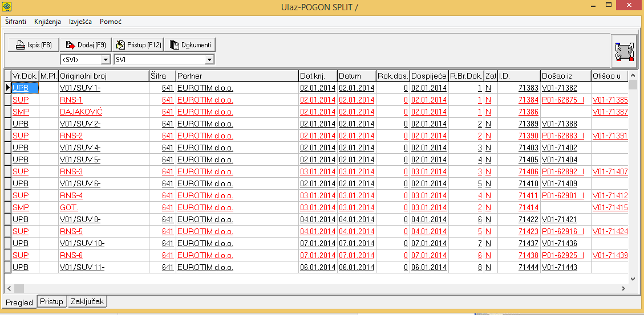
Task: Open the Izvješća menu
Action: click(x=80, y=22)
